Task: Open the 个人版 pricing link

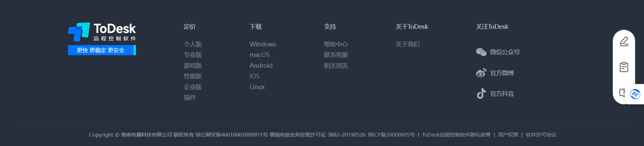Action: point(193,44)
